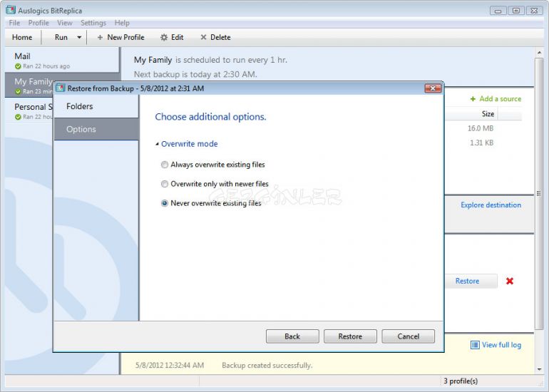This screenshot has height=392, width=549.
Task: Open the Run dropdown arrow
Action: 79,38
